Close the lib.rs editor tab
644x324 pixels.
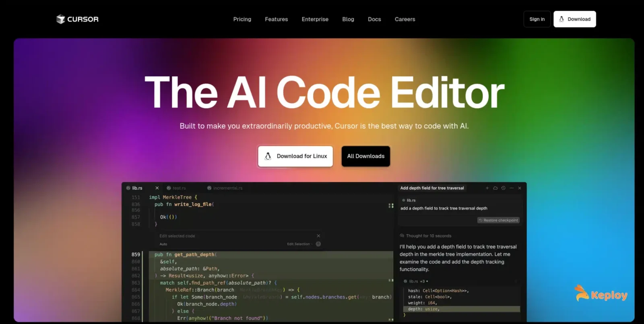[x=157, y=188]
